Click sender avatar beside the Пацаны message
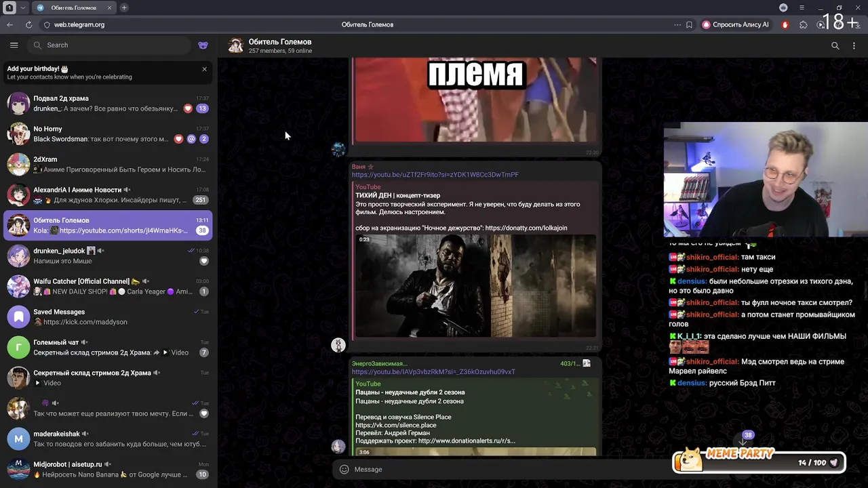868x488 pixels. [x=338, y=446]
